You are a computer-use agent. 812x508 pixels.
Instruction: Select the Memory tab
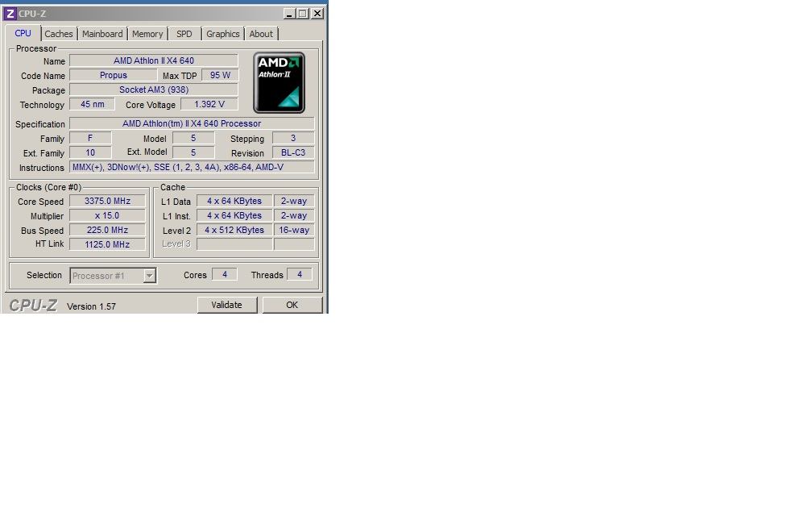pos(147,34)
